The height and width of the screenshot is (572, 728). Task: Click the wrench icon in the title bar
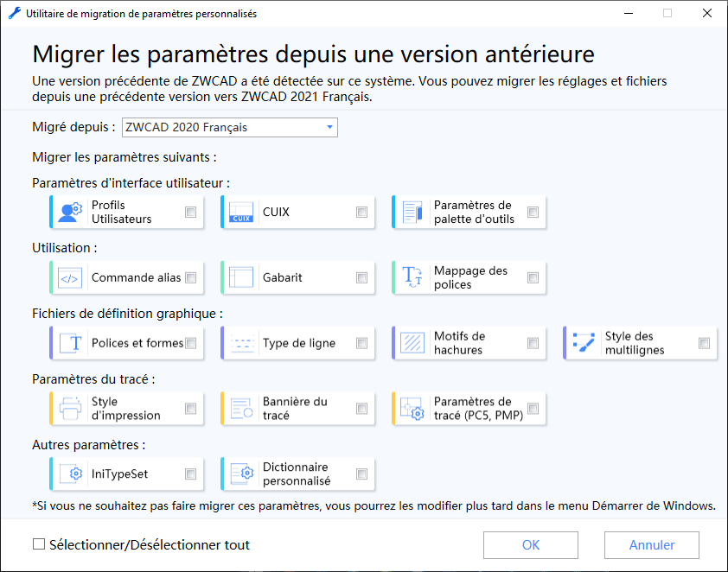[14, 13]
